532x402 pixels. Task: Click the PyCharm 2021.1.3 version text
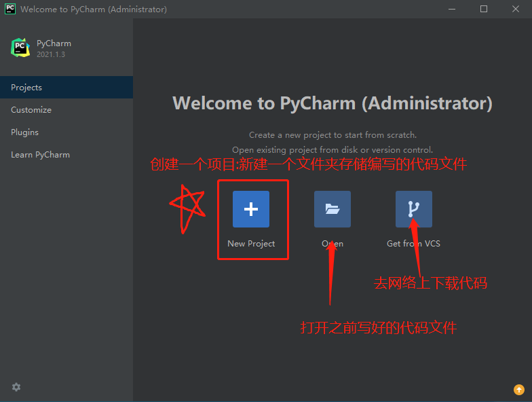pos(51,54)
